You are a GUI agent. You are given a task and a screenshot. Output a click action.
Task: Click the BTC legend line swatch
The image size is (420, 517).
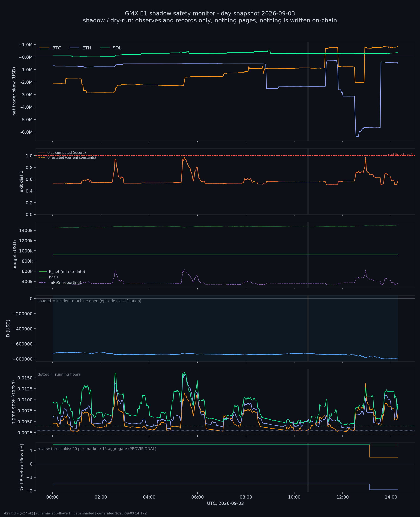(44, 48)
